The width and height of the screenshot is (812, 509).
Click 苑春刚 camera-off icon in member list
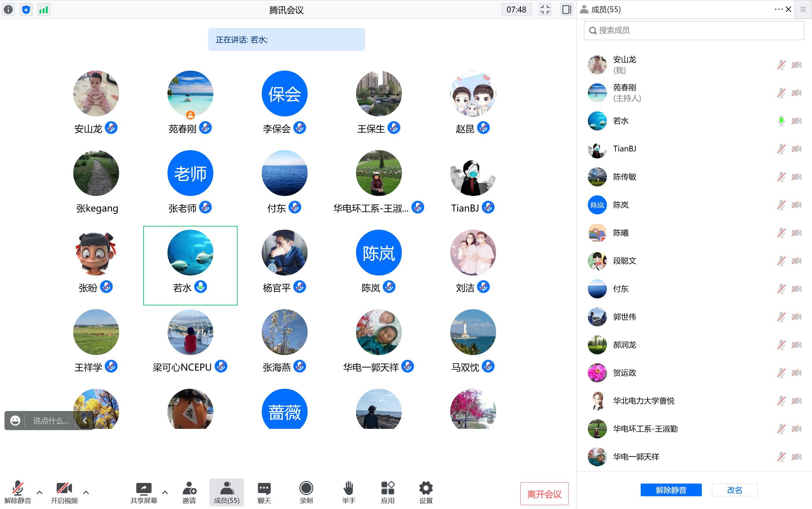(796, 93)
